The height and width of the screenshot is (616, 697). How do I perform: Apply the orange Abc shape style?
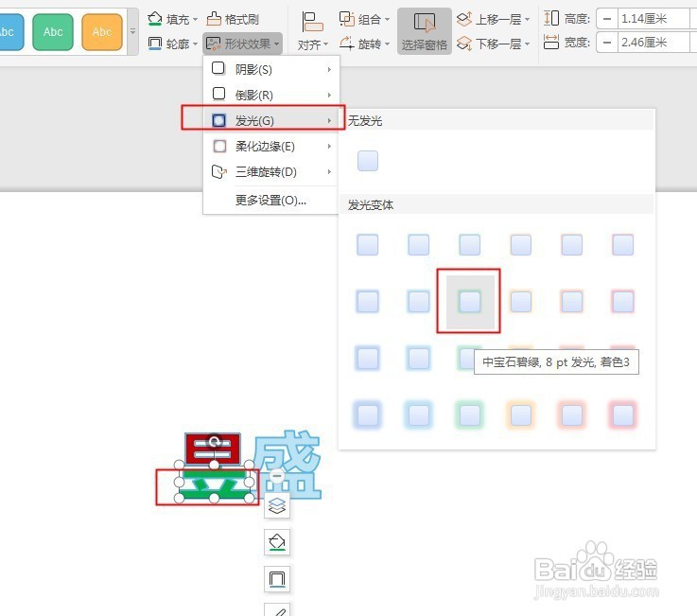click(102, 31)
